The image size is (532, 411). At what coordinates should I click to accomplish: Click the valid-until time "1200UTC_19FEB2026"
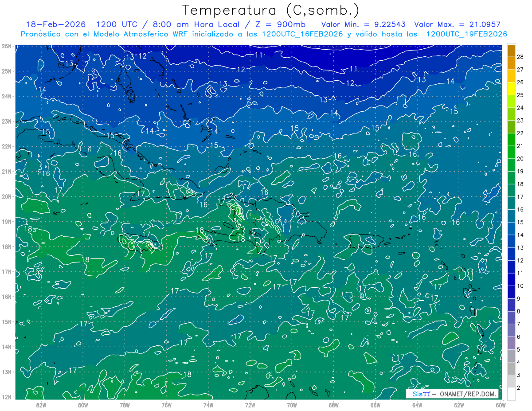point(466,34)
